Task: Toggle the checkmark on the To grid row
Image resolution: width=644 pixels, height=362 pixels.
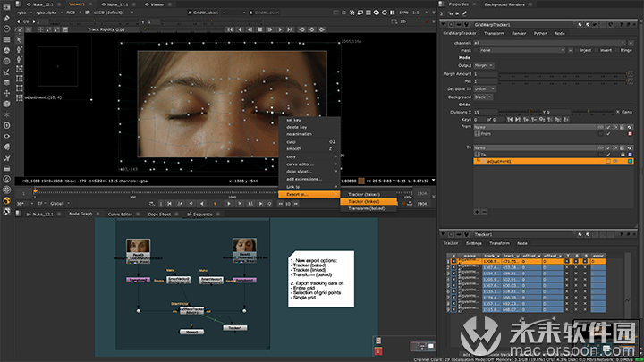Action: pos(608,155)
